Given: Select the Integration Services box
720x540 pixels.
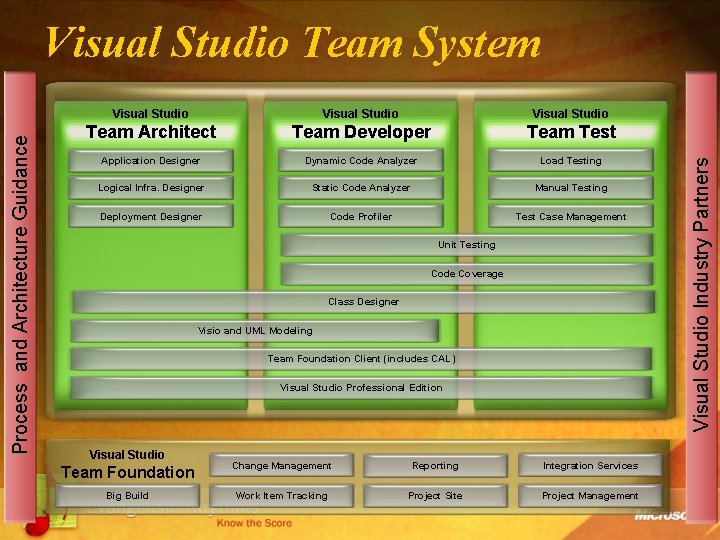Looking at the screenshot, I should (591, 466).
